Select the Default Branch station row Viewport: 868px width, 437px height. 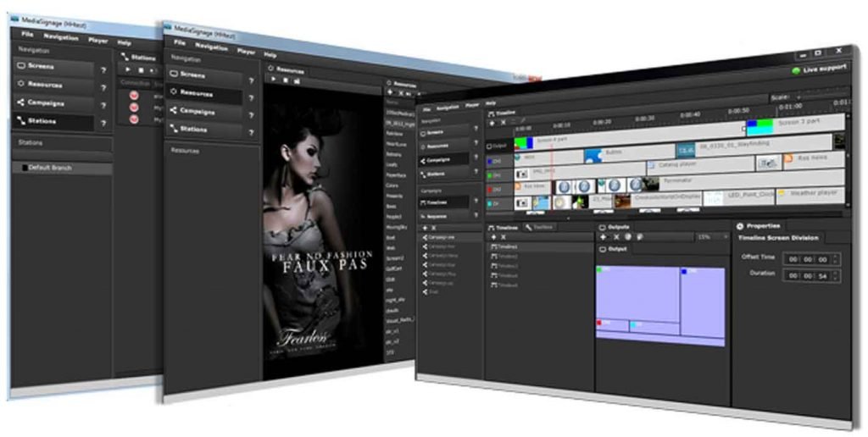click(x=62, y=169)
